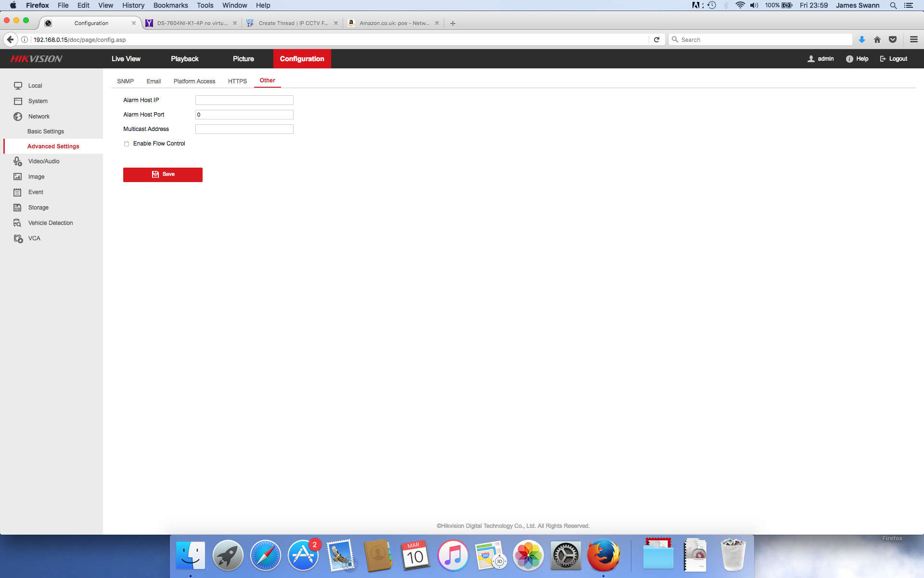The image size is (924, 578).
Task: Launch System Preferences from the Dock
Action: [x=565, y=555]
